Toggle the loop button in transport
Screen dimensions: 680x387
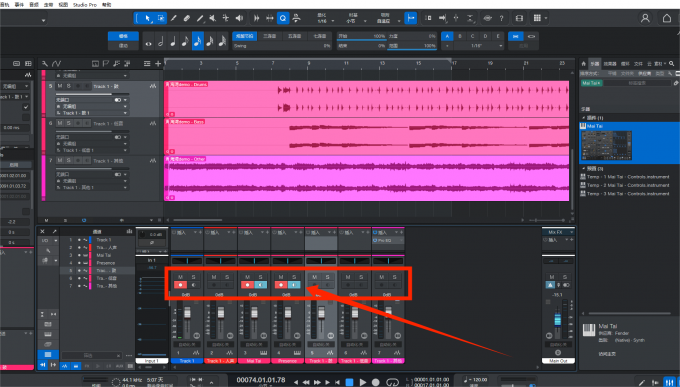point(392,382)
